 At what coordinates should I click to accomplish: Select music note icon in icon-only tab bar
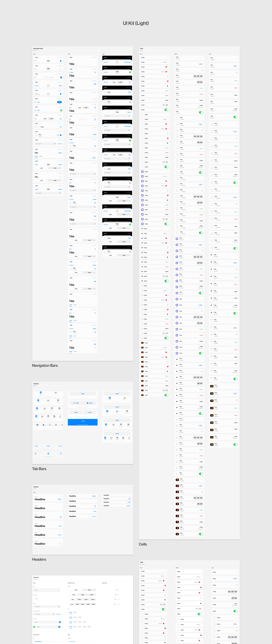tap(50, 425)
